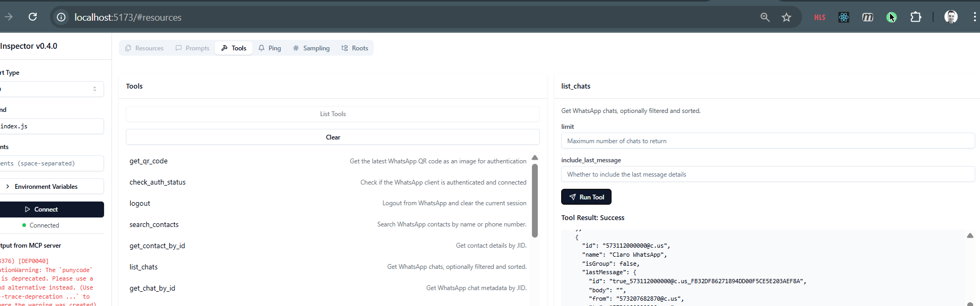The height and width of the screenshot is (306, 980).
Task: Click the Connect button
Action: pos(51,209)
